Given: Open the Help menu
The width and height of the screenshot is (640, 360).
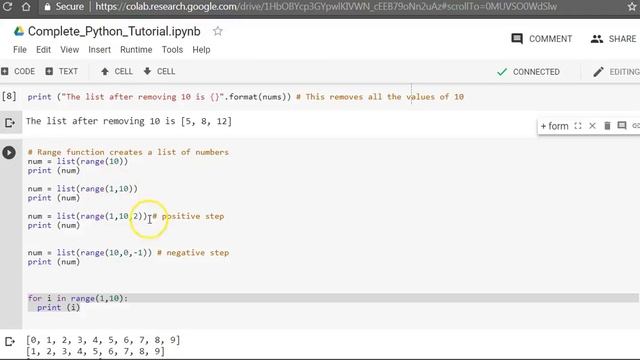Looking at the screenshot, I should (201, 50).
